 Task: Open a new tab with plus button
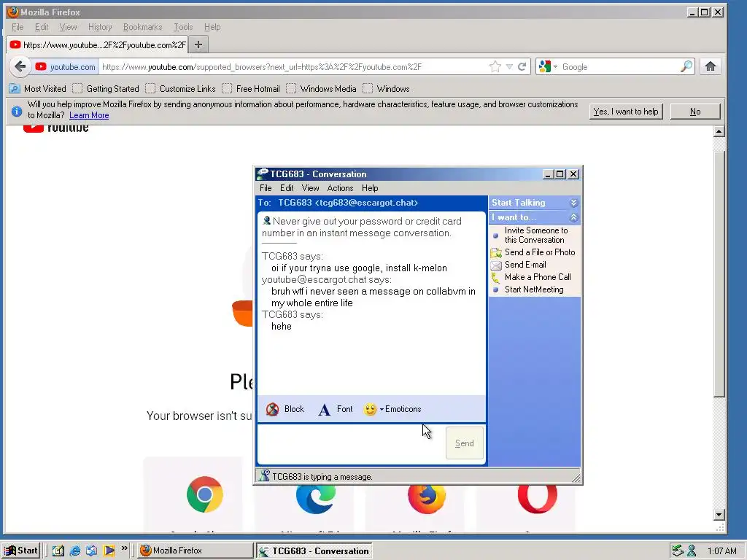point(198,44)
